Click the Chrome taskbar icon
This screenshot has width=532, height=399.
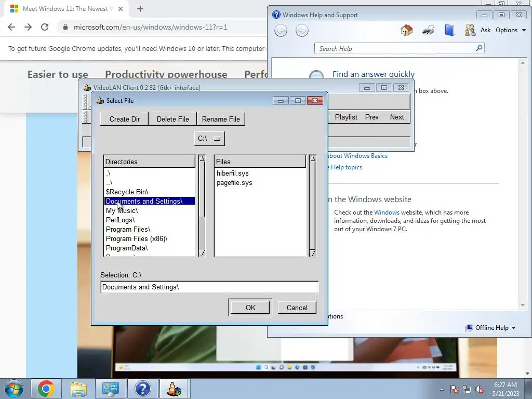click(x=46, y=389)
